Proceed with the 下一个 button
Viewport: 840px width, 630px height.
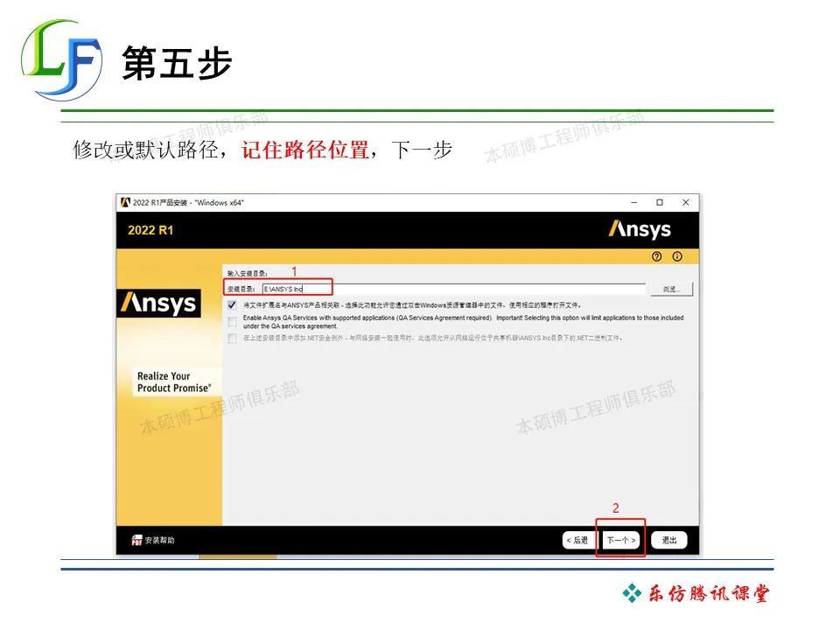(621, 540)
